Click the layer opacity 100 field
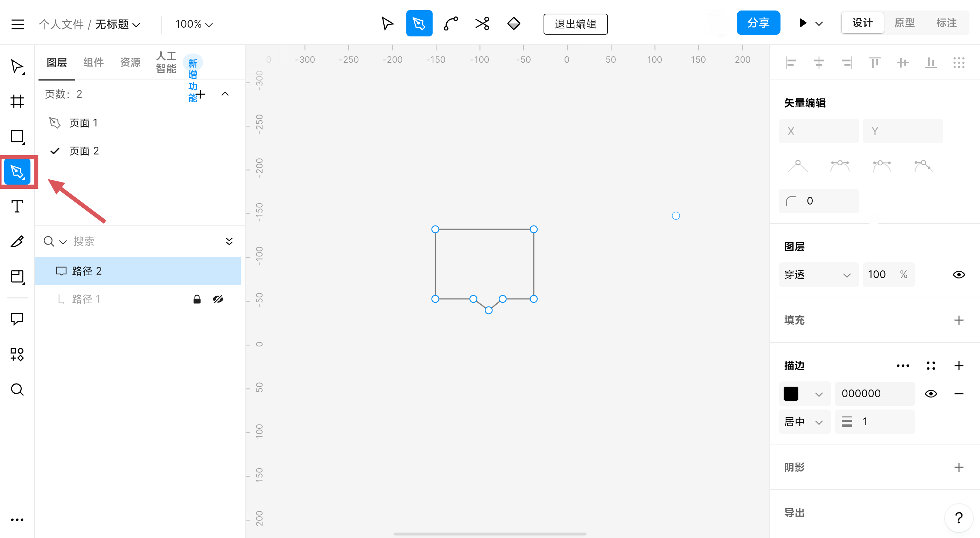 [888, 275]
